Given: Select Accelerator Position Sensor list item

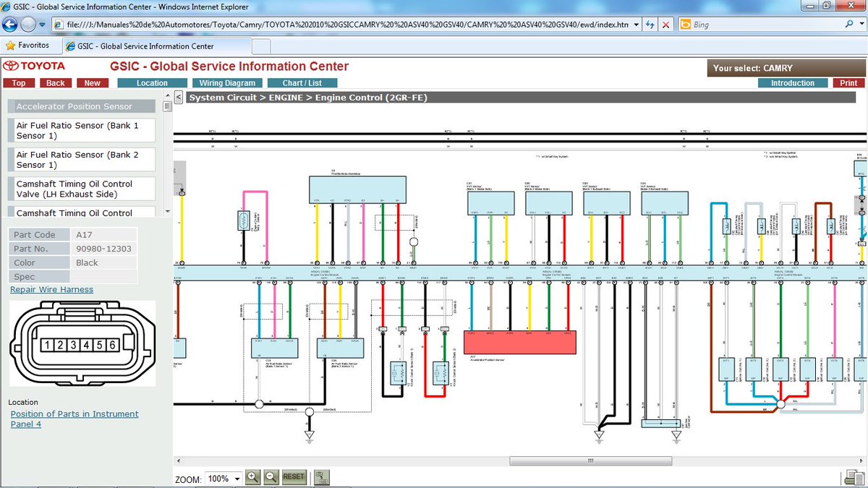Looking at the screenshot, I should coord(82,106).
